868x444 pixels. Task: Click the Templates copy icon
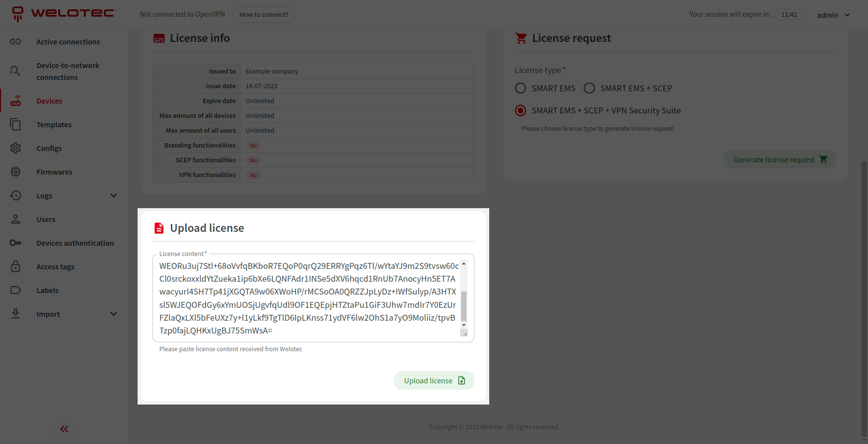[16, 124]
